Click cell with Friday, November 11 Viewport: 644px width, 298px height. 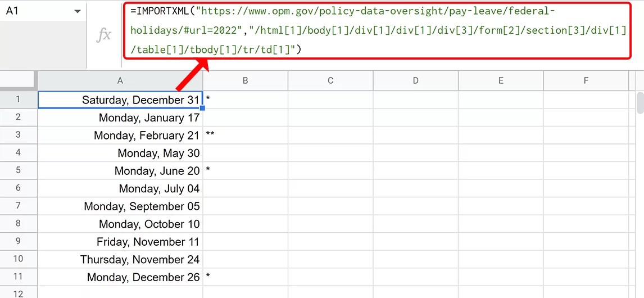pos(120,241)
